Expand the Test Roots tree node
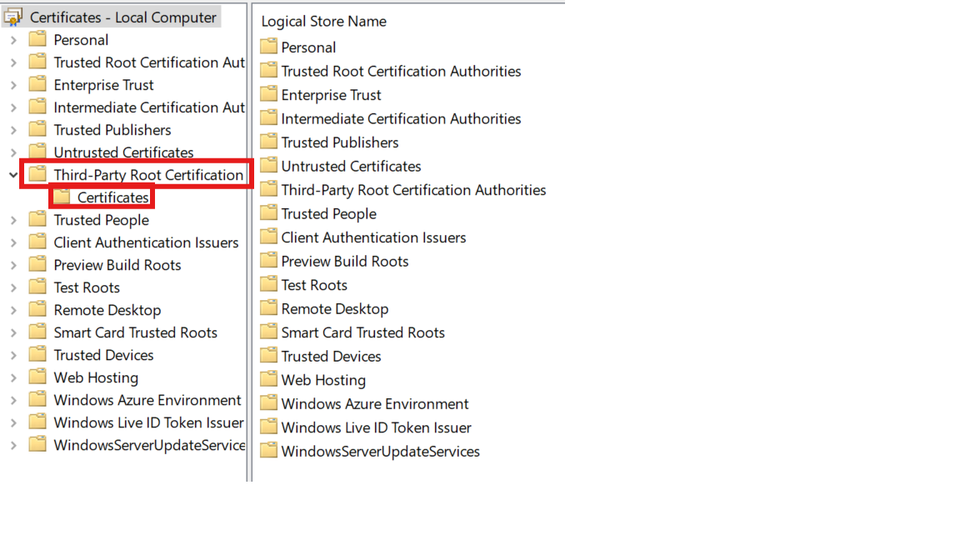960x540 pixels. [13, 288]
